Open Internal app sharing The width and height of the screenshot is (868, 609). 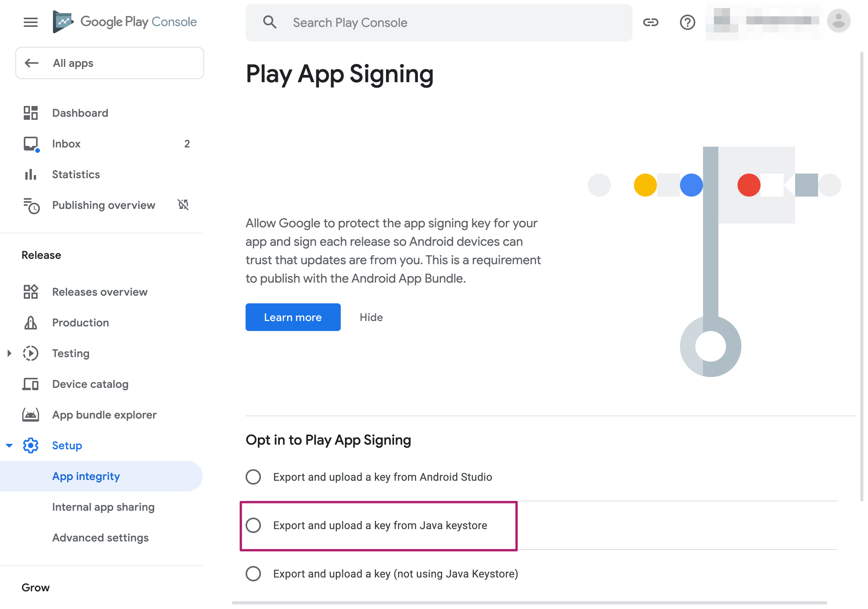104,507
